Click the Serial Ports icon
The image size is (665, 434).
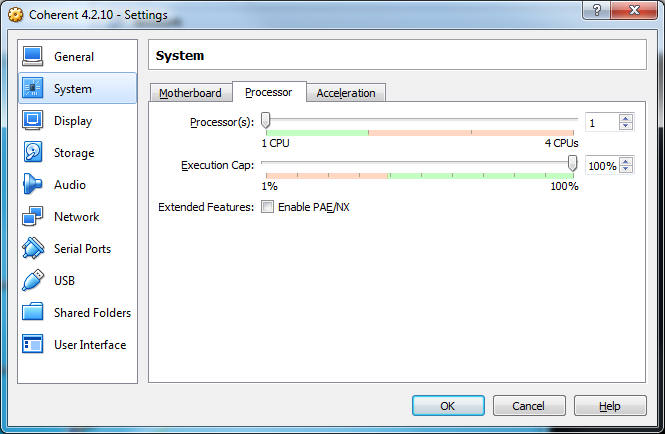(x=33, y=249)
